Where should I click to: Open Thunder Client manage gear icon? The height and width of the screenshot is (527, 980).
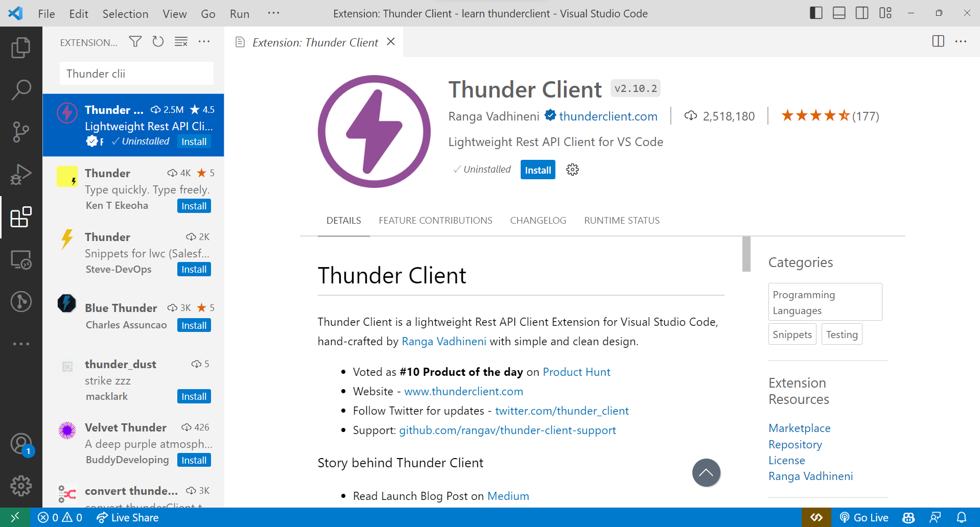[x=572, y=170]
